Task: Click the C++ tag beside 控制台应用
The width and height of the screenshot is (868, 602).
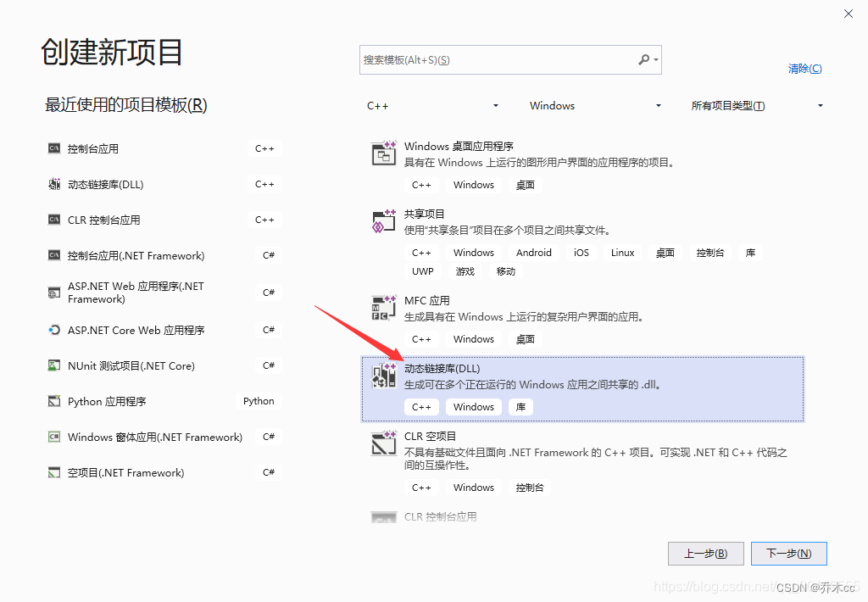Action: click(x=264, y=148)
